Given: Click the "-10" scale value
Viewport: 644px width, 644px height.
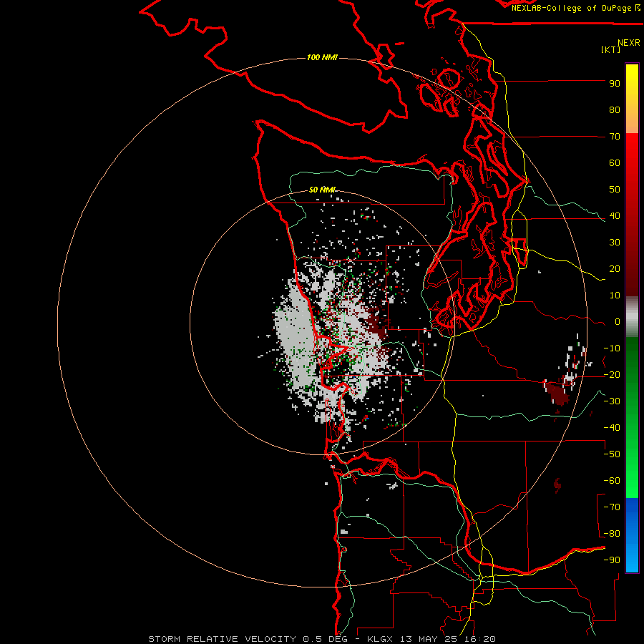Looking at the screenshot, I should pos(612,348).
